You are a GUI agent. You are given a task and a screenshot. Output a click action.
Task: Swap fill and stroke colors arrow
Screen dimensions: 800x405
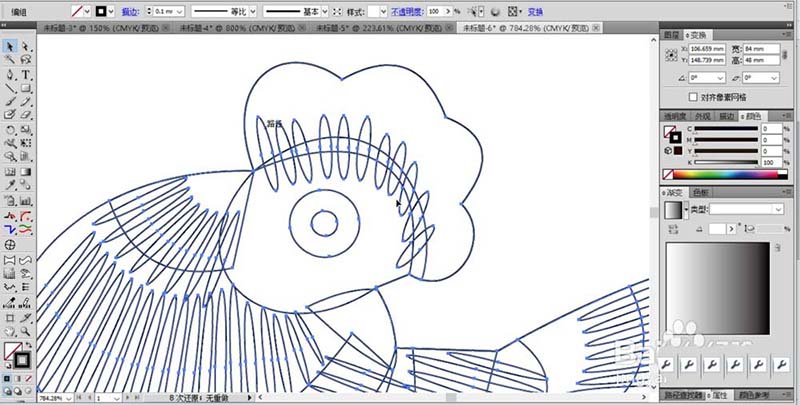coord(29,345)
